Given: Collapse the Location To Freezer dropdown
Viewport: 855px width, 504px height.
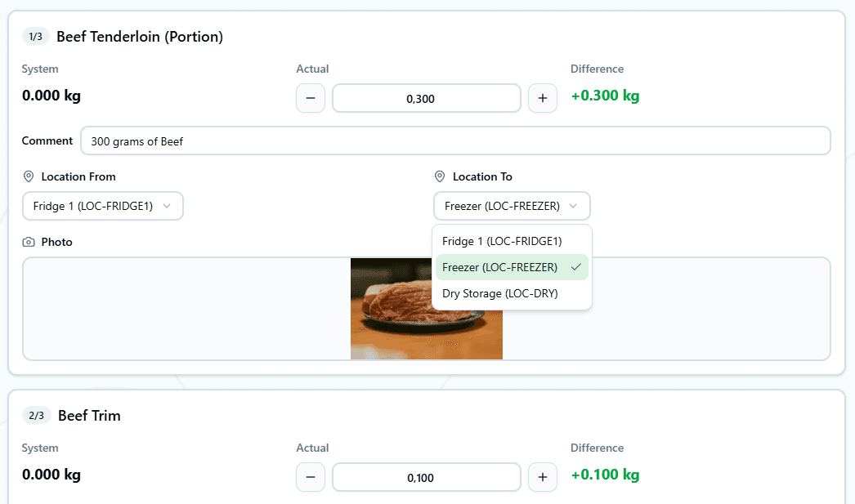Looking at the screenshot, I should (512, 207).
